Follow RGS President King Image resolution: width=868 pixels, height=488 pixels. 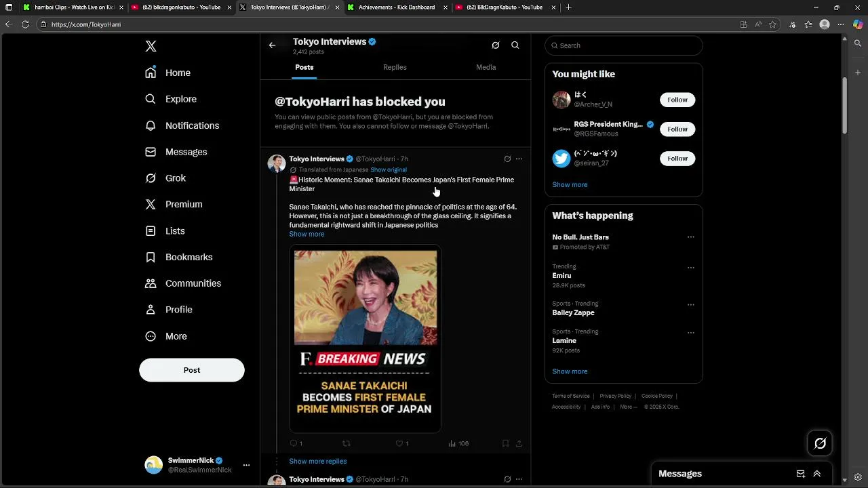pos(677,129)
